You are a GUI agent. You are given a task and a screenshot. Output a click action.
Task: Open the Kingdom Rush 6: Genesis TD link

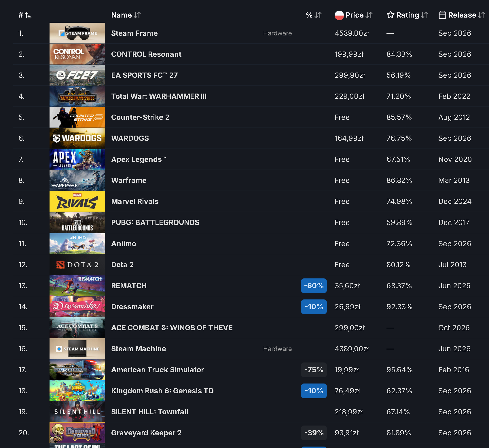tap(162, 391)
